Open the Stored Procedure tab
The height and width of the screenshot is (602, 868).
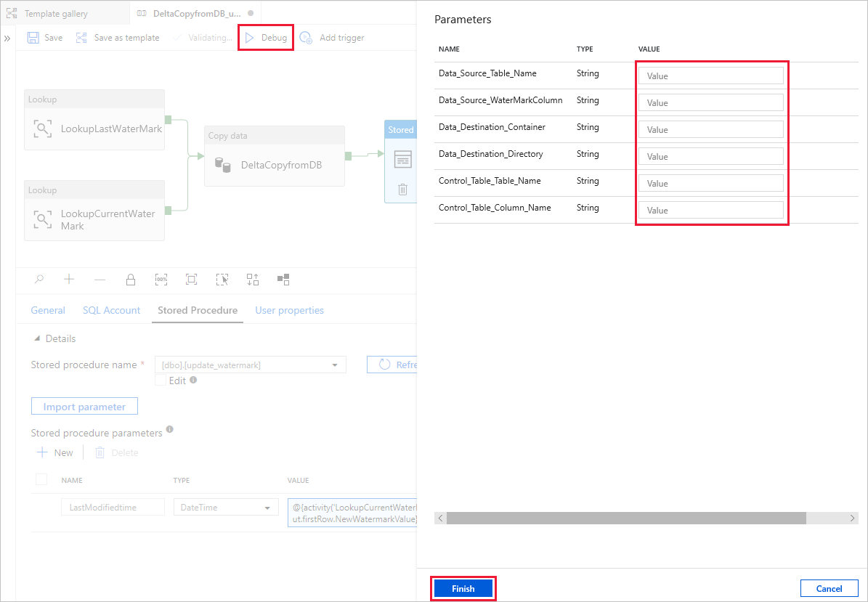pyautogui.click(x=198, y=310)
